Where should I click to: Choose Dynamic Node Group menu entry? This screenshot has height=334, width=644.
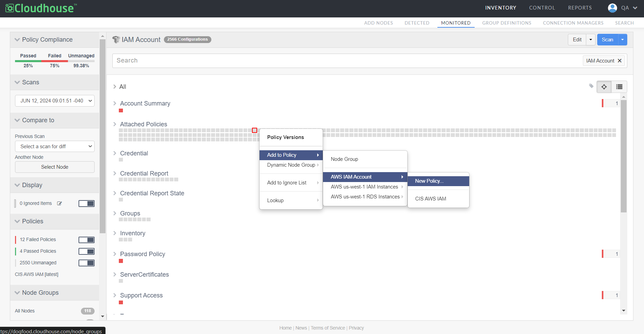point(291,165)
